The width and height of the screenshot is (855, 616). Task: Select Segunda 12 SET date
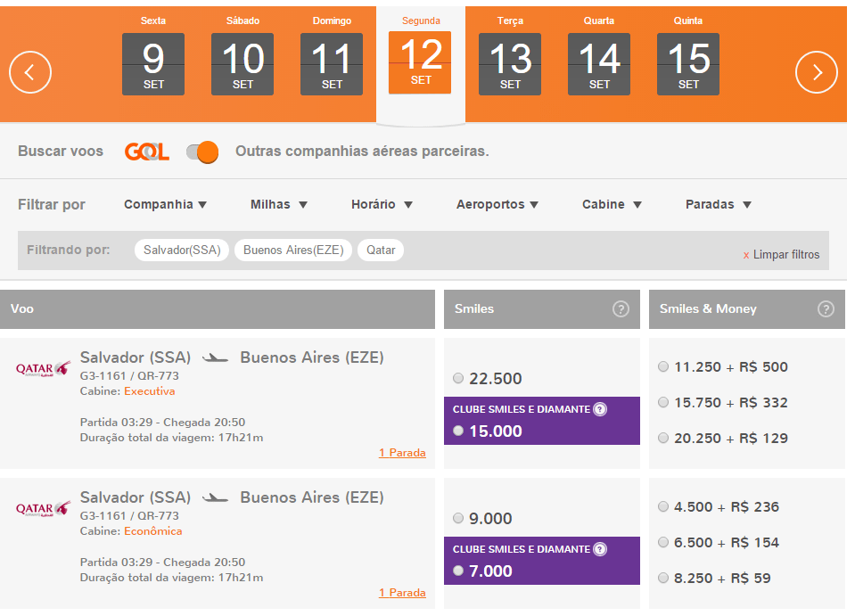tap(420, 62)
